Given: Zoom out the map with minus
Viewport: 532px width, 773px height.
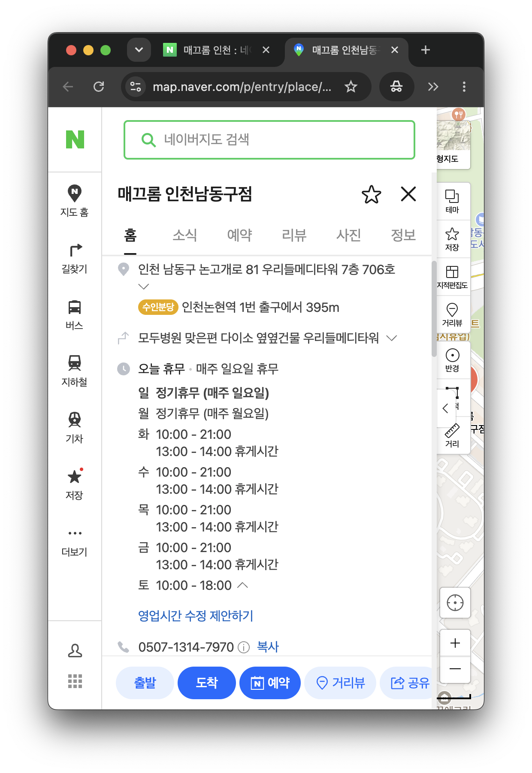Looking at the screenshot, I should pyautogui.click(x=455, y=669).
